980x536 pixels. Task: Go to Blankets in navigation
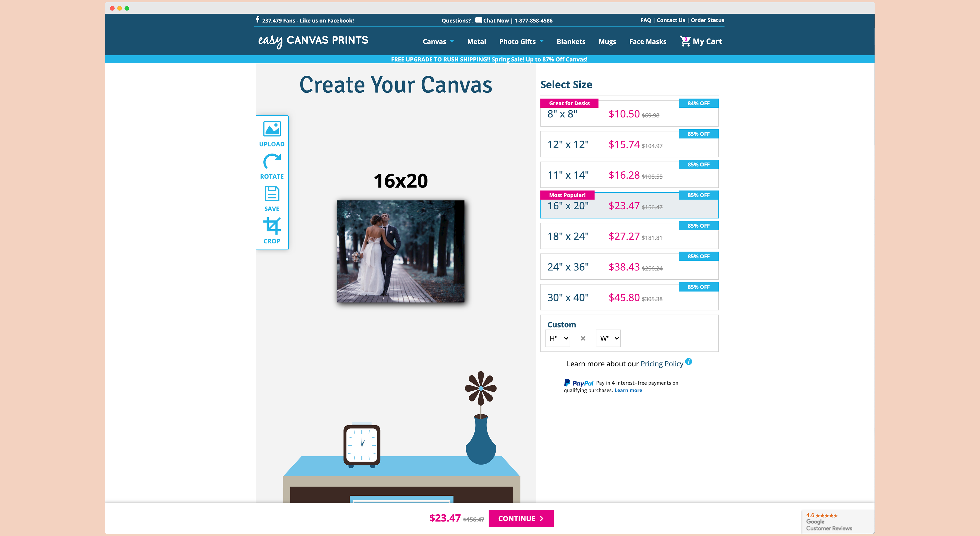[x=571, y=42]
